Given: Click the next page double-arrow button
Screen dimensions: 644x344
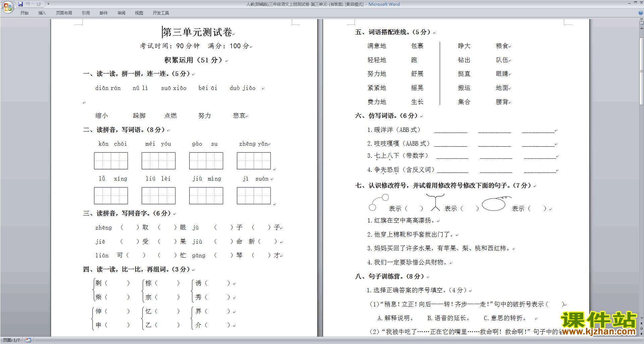Looking at the screenshot, I should (x=641, y=334).
